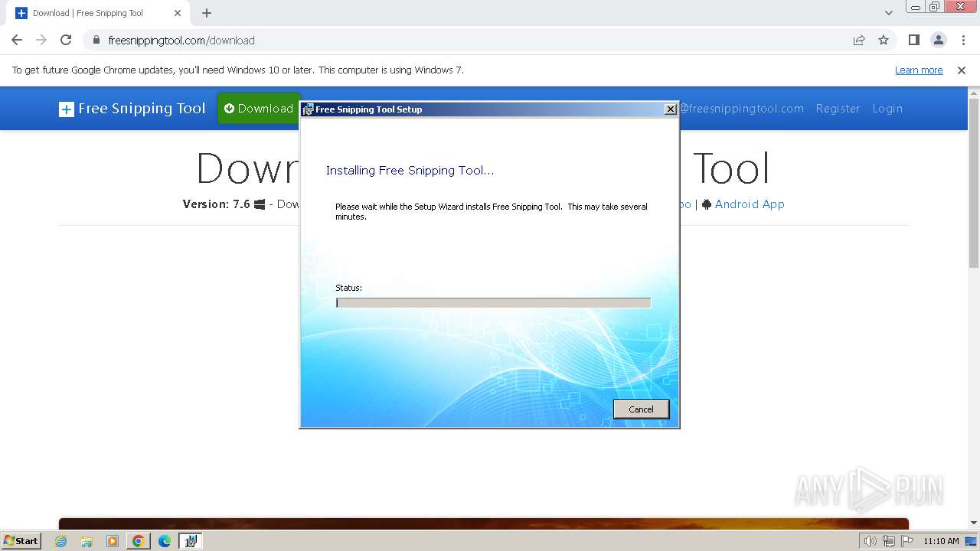Go back to previous page in Chrome

(17, 40)
